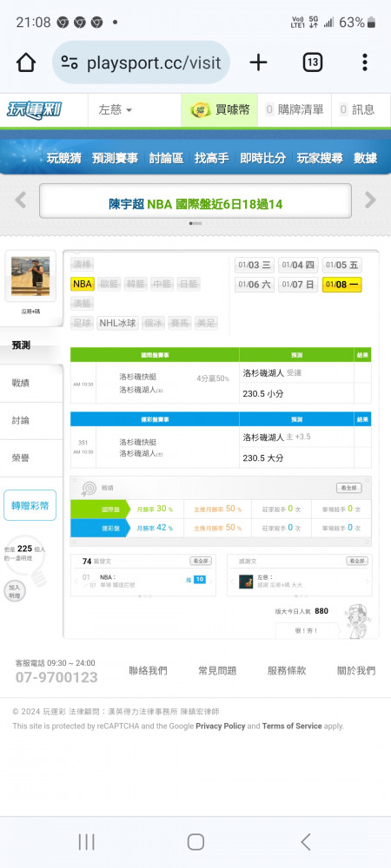
Task: Open 數據 in navigation bar
Action: [366, 158]
